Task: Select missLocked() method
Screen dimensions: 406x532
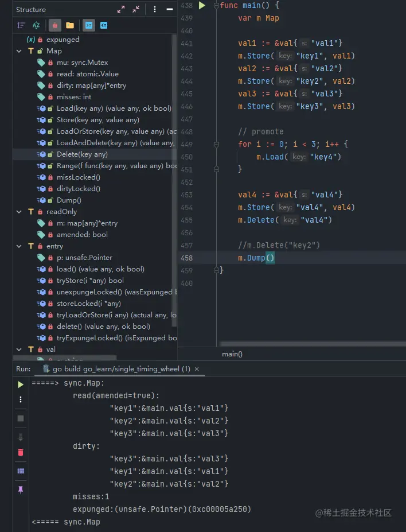Action: (x=79, y=177)
